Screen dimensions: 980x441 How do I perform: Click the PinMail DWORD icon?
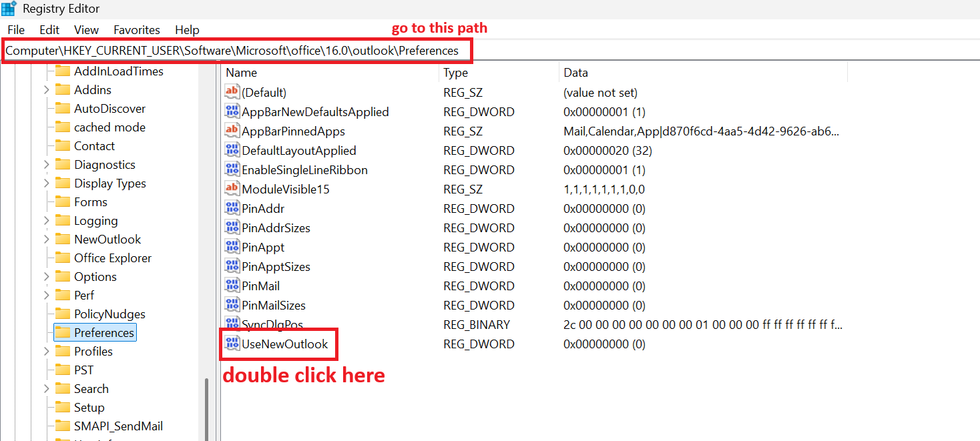pos(232,286)
